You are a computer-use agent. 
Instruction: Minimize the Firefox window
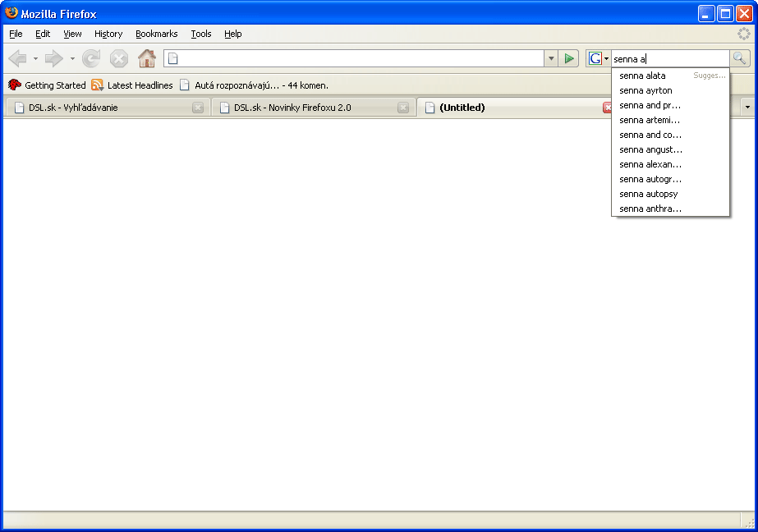pyautogui.click(x=705, y=13)
